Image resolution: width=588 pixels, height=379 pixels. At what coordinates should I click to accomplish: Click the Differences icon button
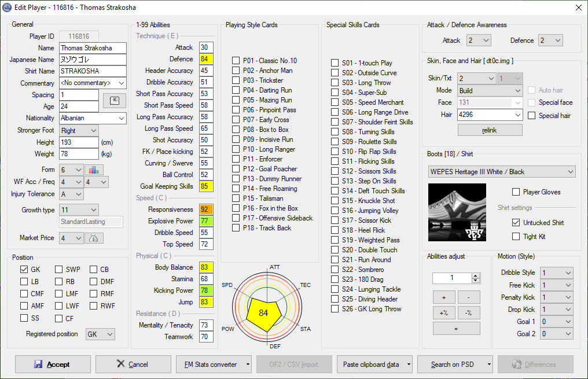[x=517, y=364]
